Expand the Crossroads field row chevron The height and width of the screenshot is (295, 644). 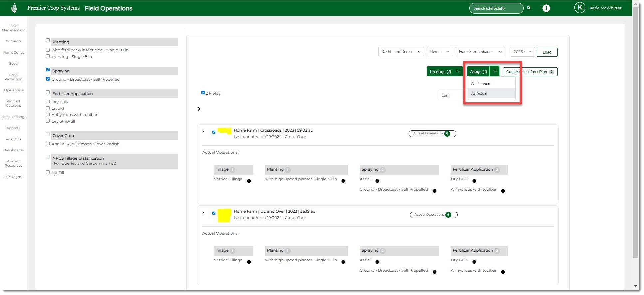point(203,132)
